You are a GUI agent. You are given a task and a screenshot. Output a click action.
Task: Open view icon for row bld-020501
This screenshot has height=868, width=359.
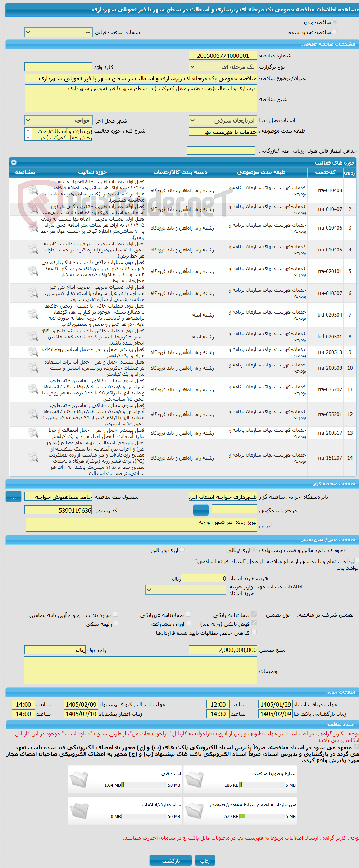point(33,337)
